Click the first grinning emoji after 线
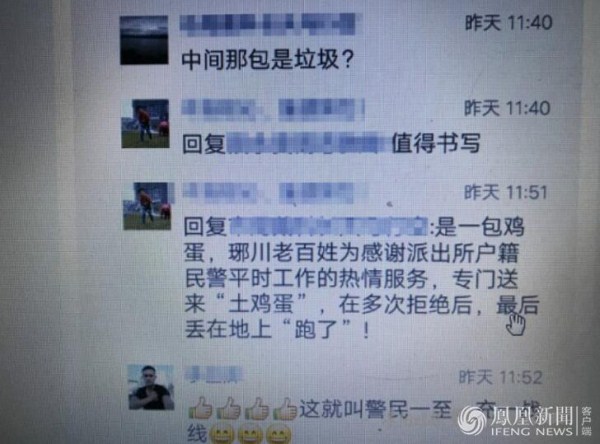Screen dimensions: 600x444 pos(222,434)
